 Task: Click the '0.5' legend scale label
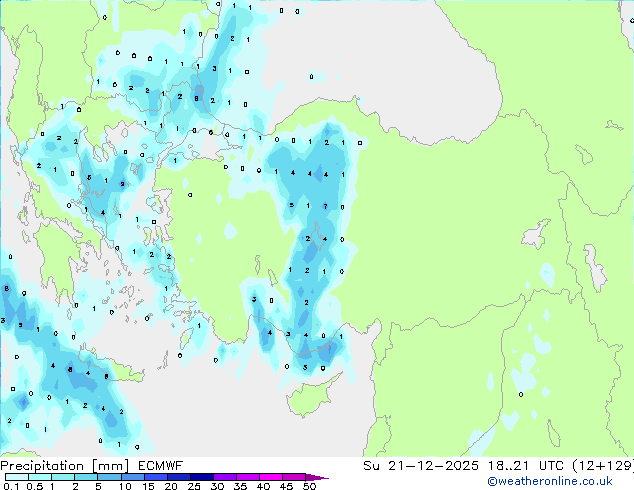35,486
